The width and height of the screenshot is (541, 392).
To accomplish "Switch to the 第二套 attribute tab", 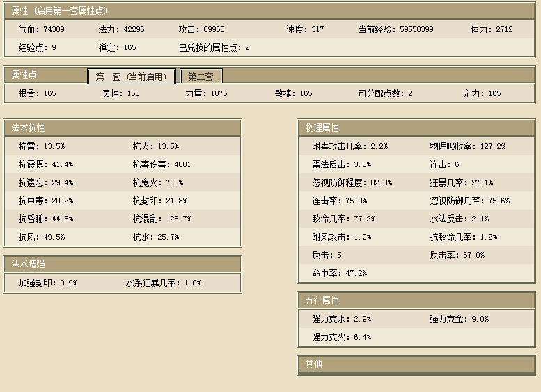I will [x=201, y=77].
